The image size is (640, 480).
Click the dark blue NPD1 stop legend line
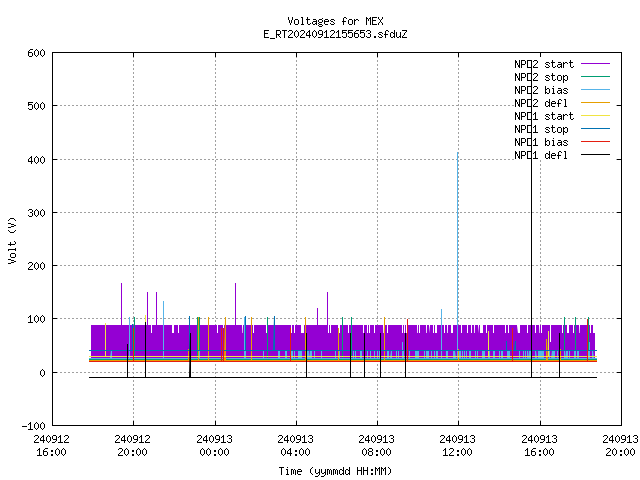595,129
